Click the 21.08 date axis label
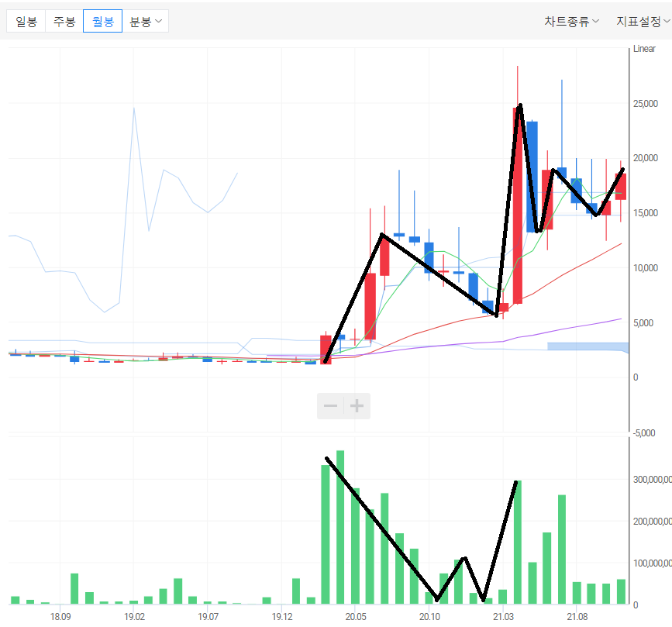 point(577,617)
